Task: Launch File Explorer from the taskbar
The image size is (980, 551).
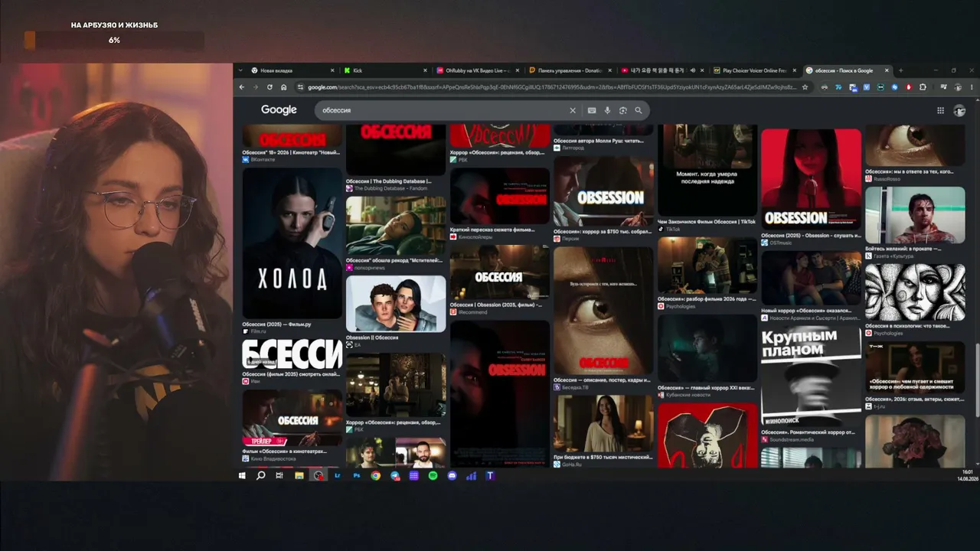Action: pos(299,475)
